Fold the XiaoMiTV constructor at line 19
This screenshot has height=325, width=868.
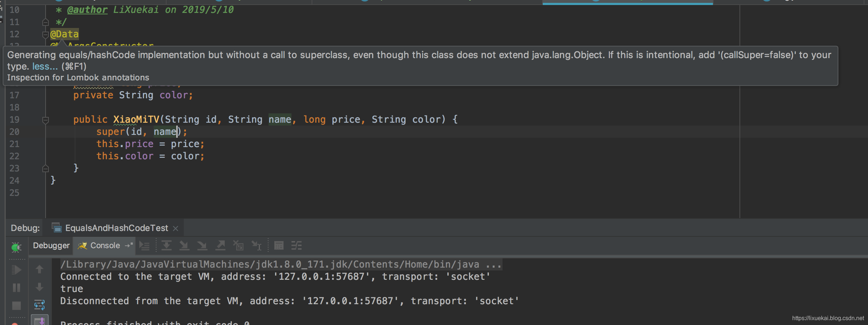45,120
